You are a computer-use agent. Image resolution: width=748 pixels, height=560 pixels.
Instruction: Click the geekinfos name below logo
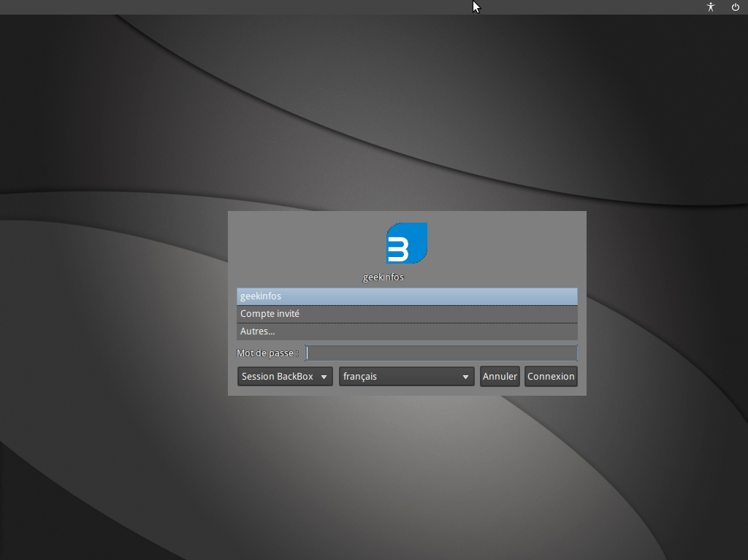click(x=383, y=277)
